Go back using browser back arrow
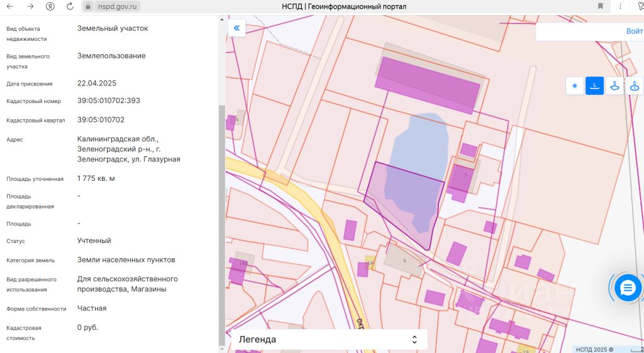The height and width of the screenshot is (353, 644). click(9, 6)
